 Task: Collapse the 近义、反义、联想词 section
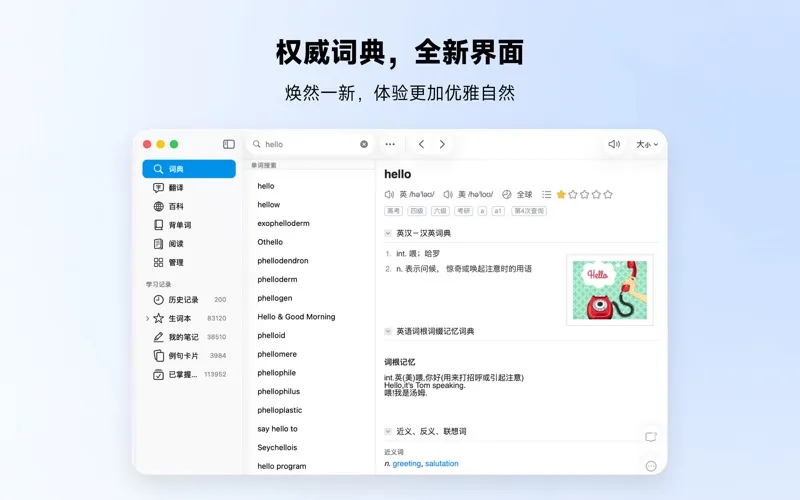pyautogui.click(x=388, y=431)
